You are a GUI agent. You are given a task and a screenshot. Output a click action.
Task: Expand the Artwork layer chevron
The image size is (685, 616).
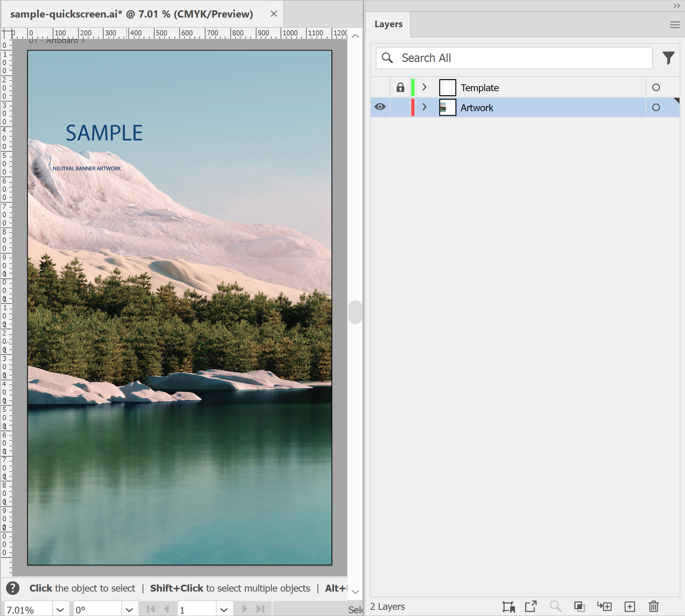coord(424,107)
